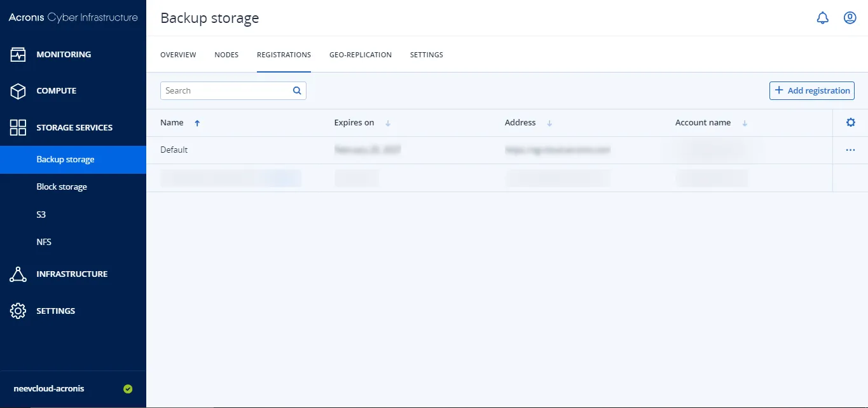Click the Acronis Cyber Infrastructure logo

[x=73, y=18]
